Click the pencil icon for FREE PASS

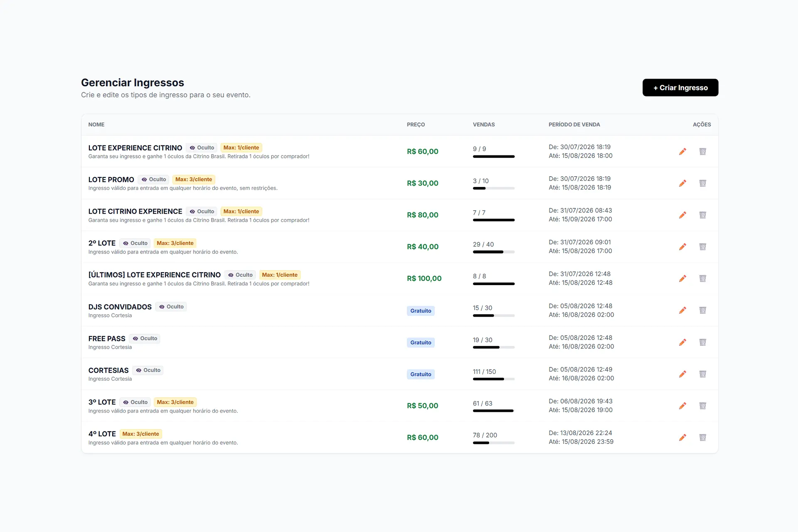point(682,342)
